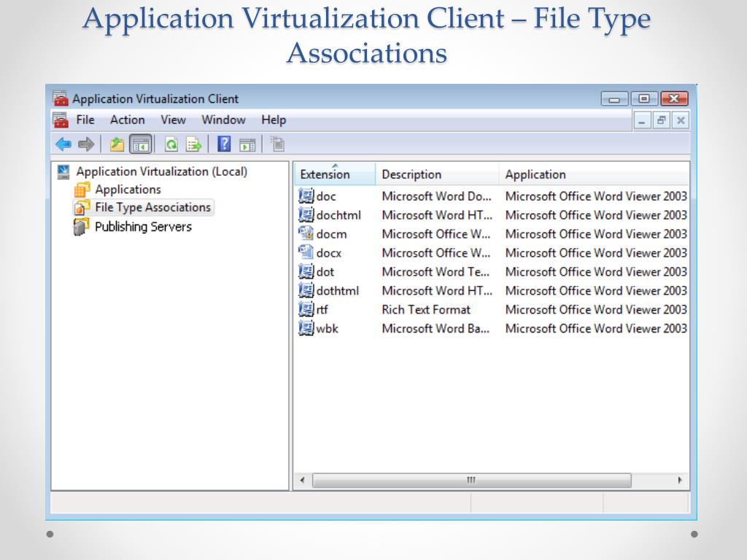Click the Application Virtualization (Local) computer icon
The width and height of the screenshot is (747, 560).
pyautogui.click(x=64, y=171)
